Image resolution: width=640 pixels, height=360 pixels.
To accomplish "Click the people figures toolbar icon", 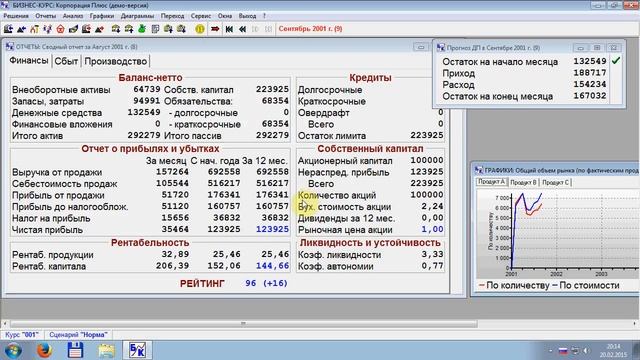I will tap(47, 29).
